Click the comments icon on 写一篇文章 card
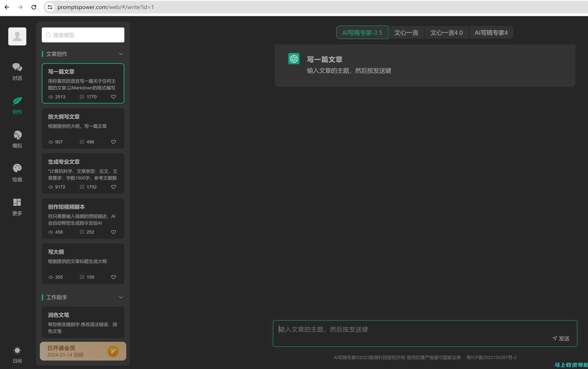The height and width of the screenshot is (369, 588). 82,97
